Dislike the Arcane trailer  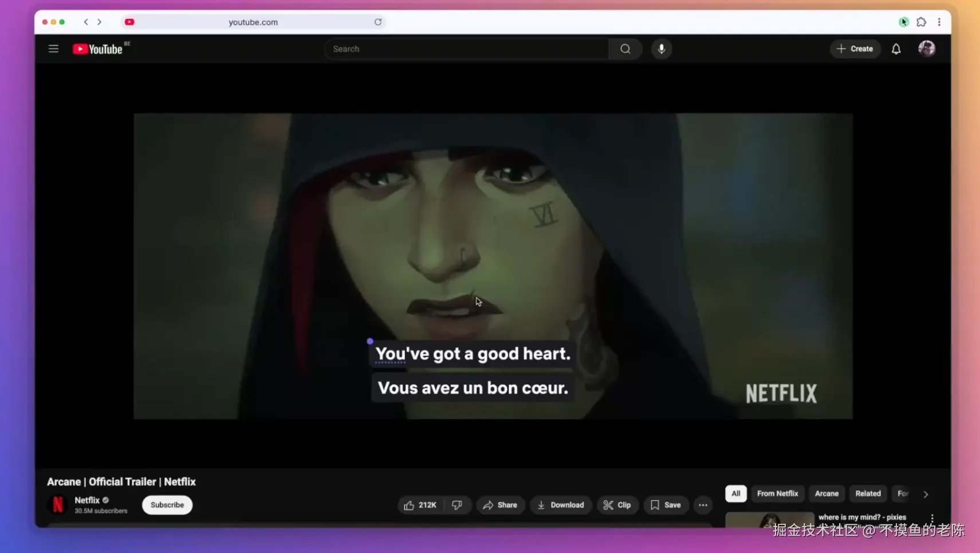457,505
